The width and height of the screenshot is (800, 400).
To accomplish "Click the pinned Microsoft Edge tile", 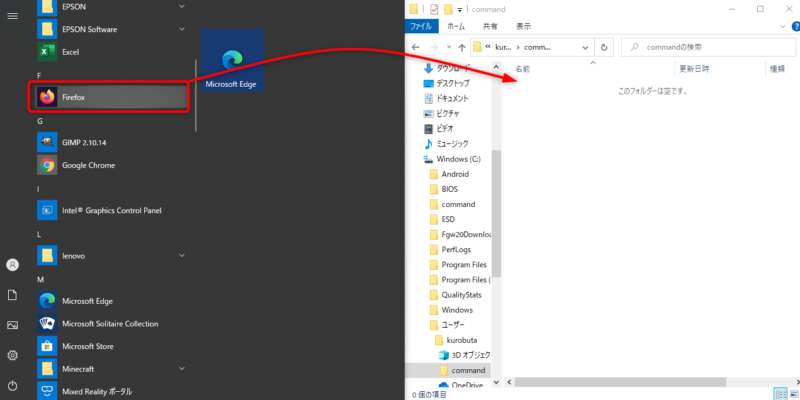I will pos(232,60).
